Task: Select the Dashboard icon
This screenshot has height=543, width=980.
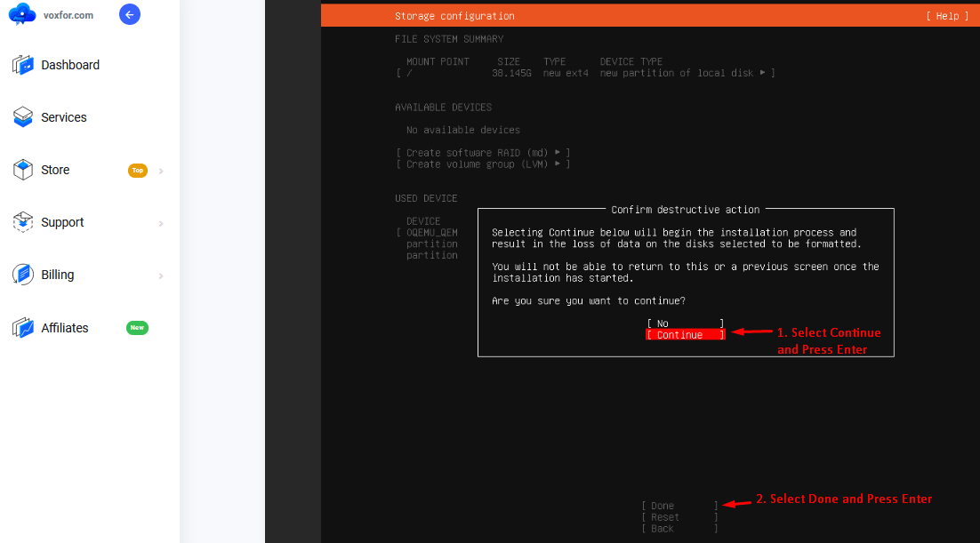Action: coord(20,64)
